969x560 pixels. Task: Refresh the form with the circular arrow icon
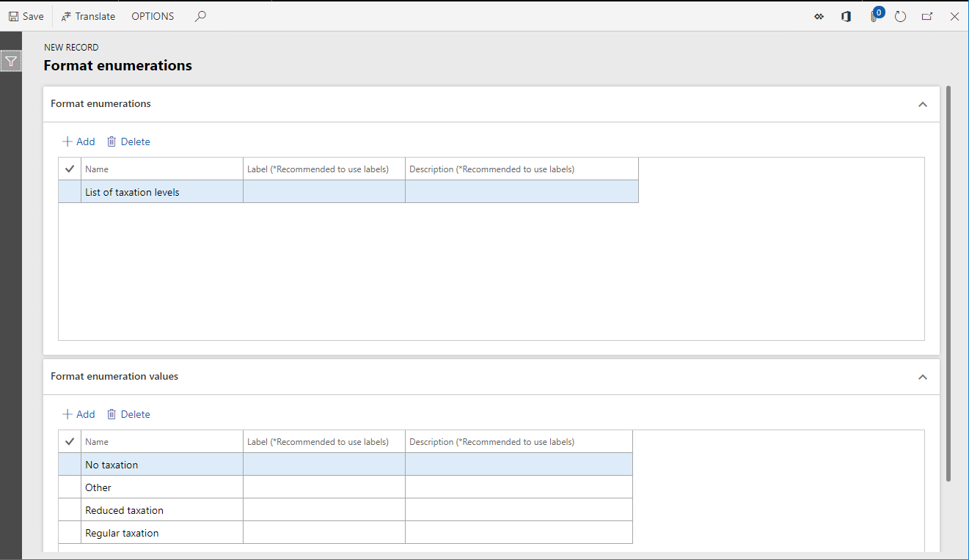pyautogui.click(x=900, y=16)
